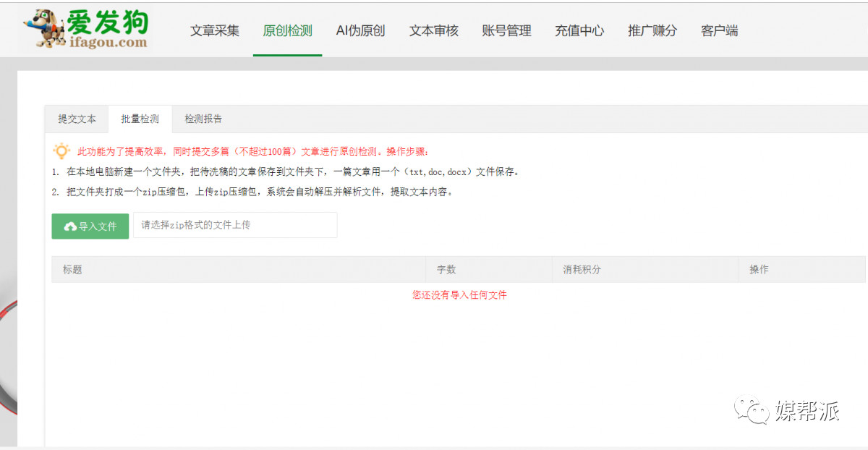Open 推广赚分 page
The image size is (868, 450).
click(652, 30)
